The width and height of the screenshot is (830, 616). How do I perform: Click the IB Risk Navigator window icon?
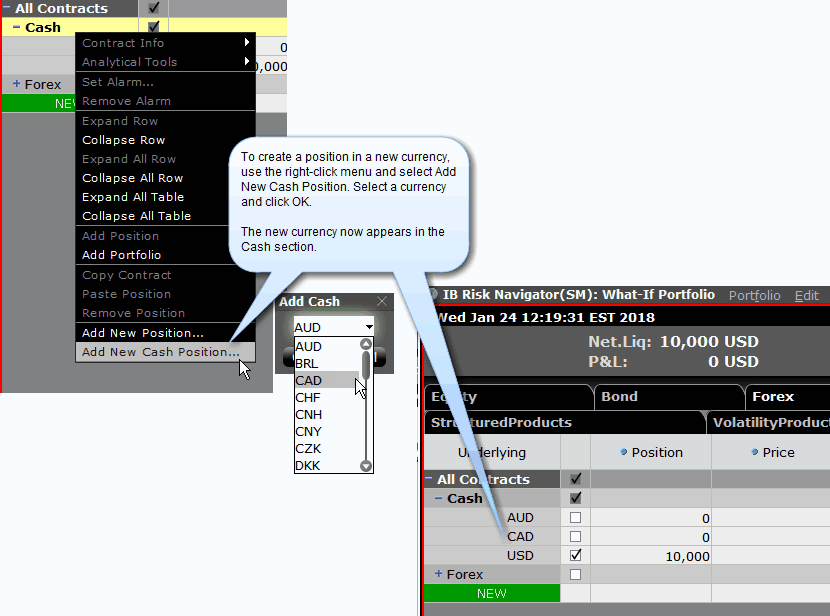tap(432, 295)
